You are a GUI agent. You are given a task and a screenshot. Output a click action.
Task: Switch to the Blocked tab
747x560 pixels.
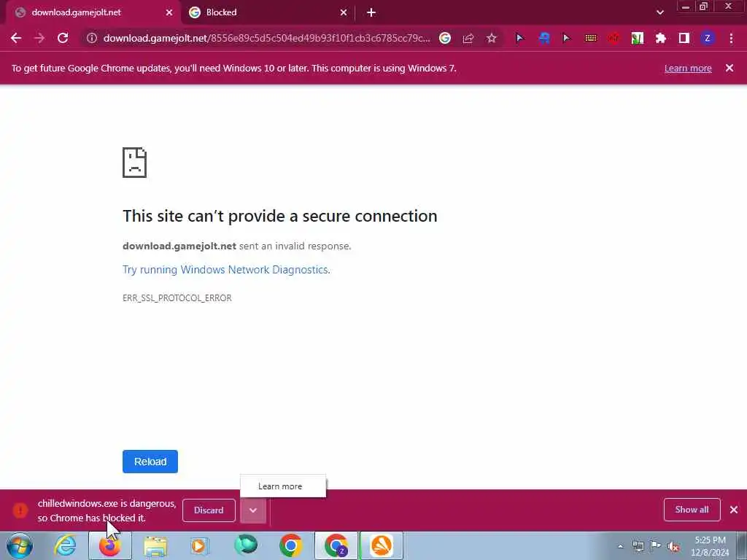268,12
